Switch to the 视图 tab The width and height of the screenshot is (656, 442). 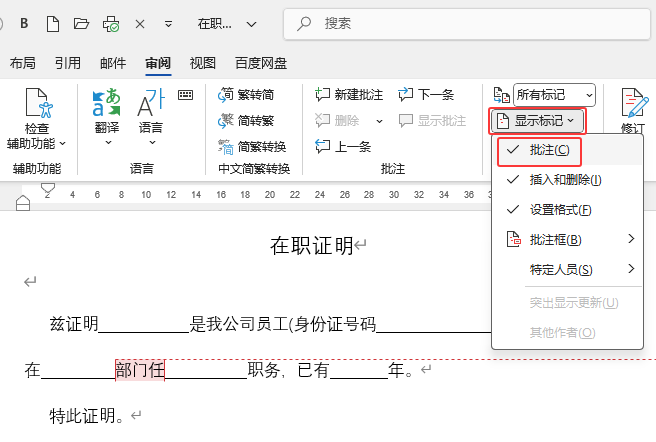pyautogui.click(x=203, y=63)
